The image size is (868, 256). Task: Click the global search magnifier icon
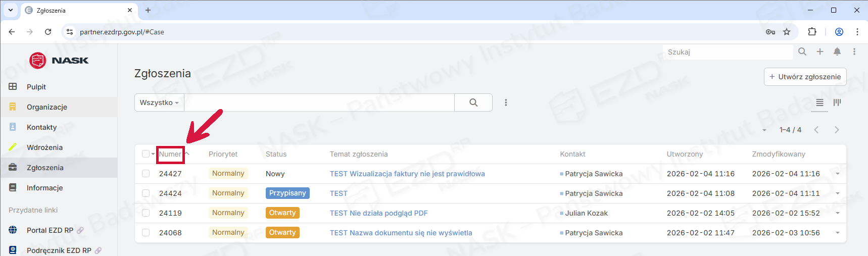tap(802, 52)
